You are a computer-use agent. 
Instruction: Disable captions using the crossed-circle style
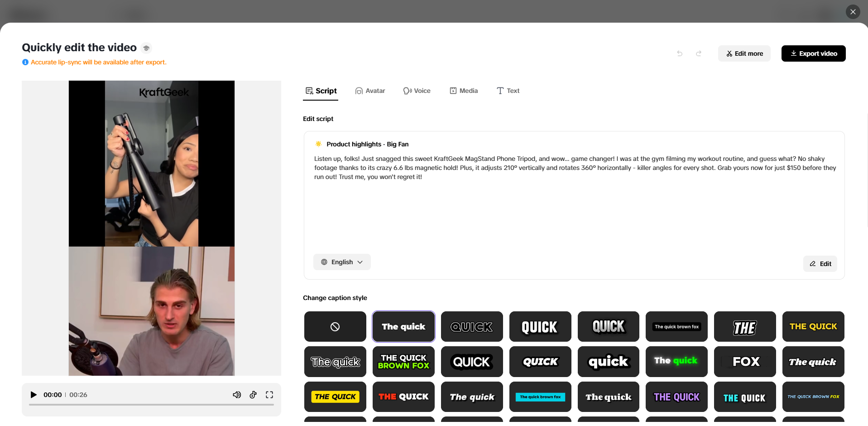335,326
